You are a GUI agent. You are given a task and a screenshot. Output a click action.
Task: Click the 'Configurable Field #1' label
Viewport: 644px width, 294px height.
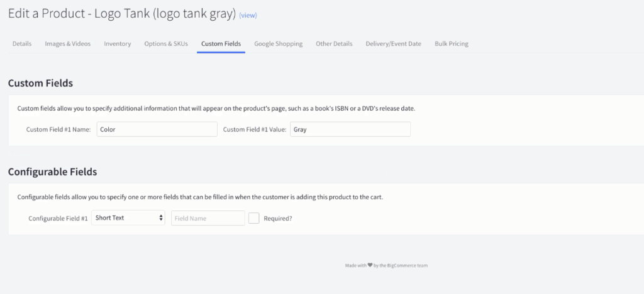[58, 219]
